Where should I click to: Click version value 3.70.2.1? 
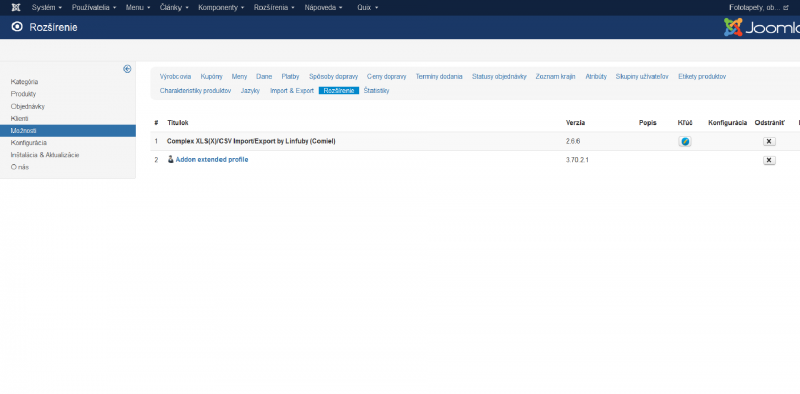point(577,160)
